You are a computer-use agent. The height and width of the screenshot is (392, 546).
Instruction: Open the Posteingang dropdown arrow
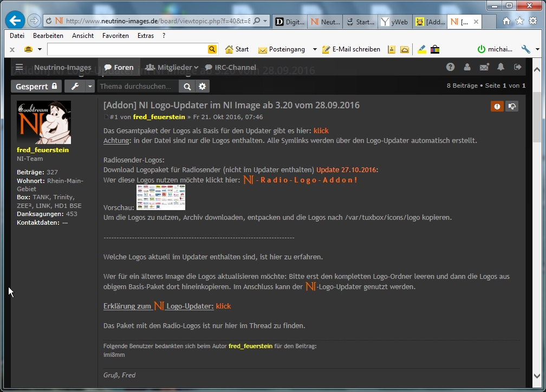coord(315,49)
